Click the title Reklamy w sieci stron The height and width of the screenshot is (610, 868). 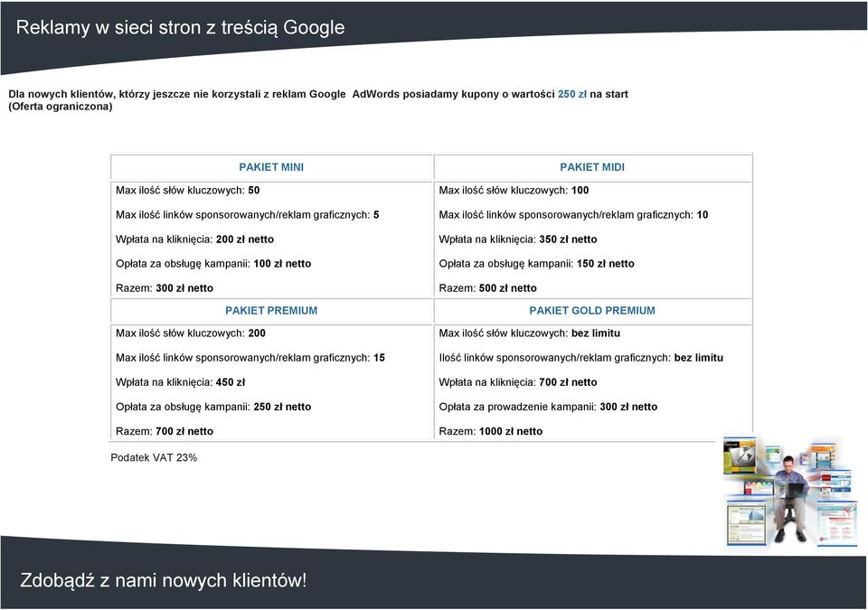[x=180, y=27]
